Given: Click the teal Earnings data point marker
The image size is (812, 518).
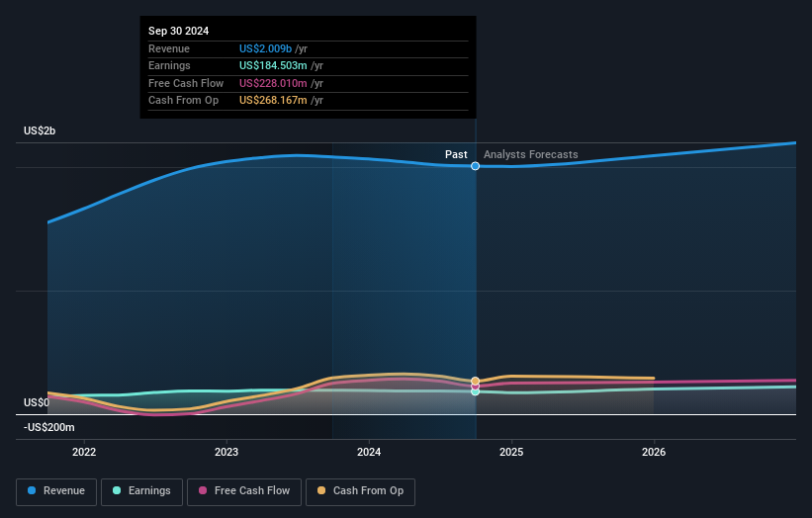Looking at the screenshot, I should click(475, 391).
